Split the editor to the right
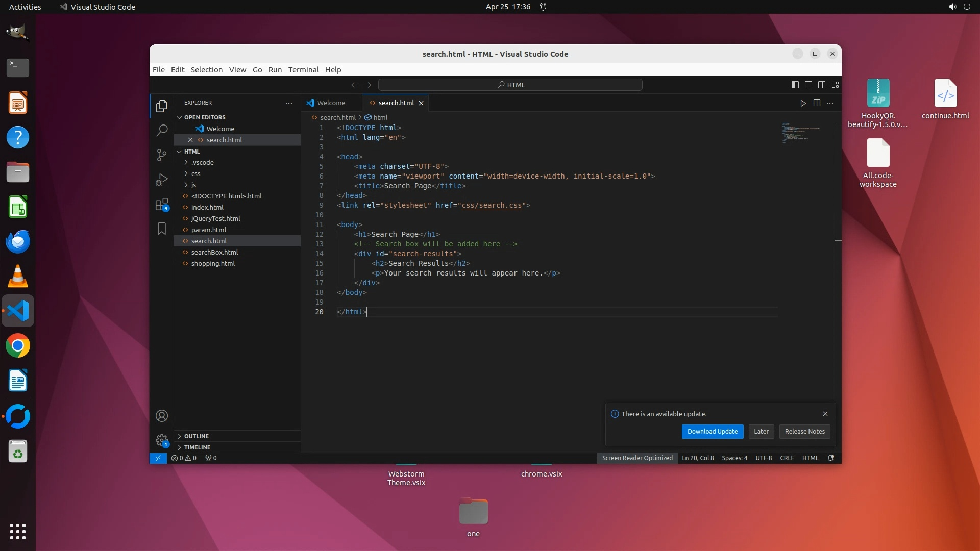Image resolution: width=980 pixels, height=551 pixels. (x=817, y=103)
